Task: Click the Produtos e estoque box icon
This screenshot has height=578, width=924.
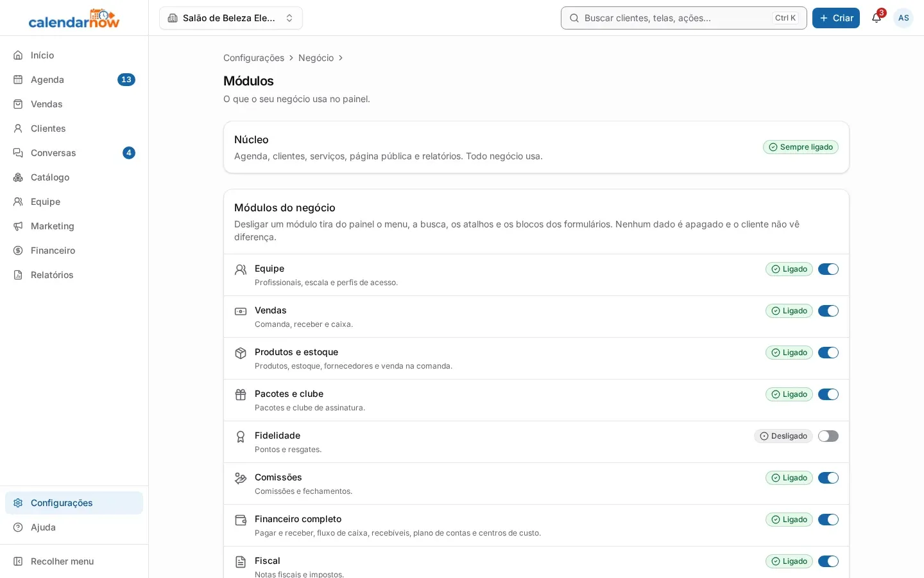Action: (241, 353)
